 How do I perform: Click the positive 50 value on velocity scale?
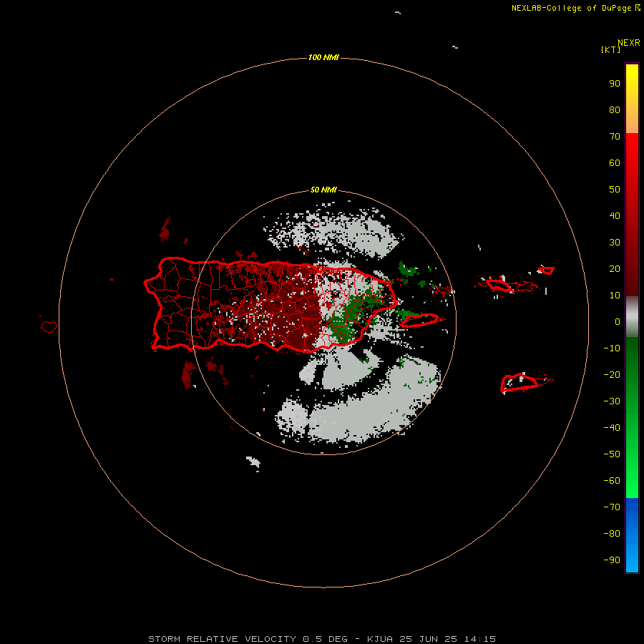pyautogui.click(x=615, y=190)
